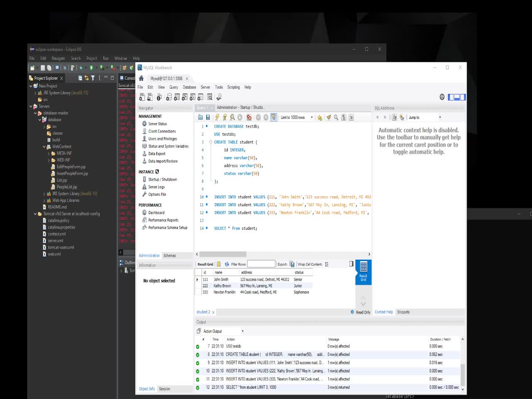Open the Scripting menu
Viewport: 532px width, 399px height.
point(234,87)
